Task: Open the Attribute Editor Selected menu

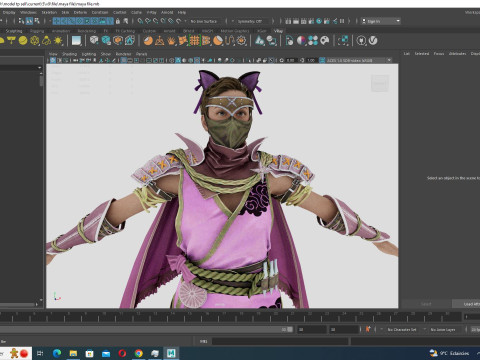Action: 422,54
